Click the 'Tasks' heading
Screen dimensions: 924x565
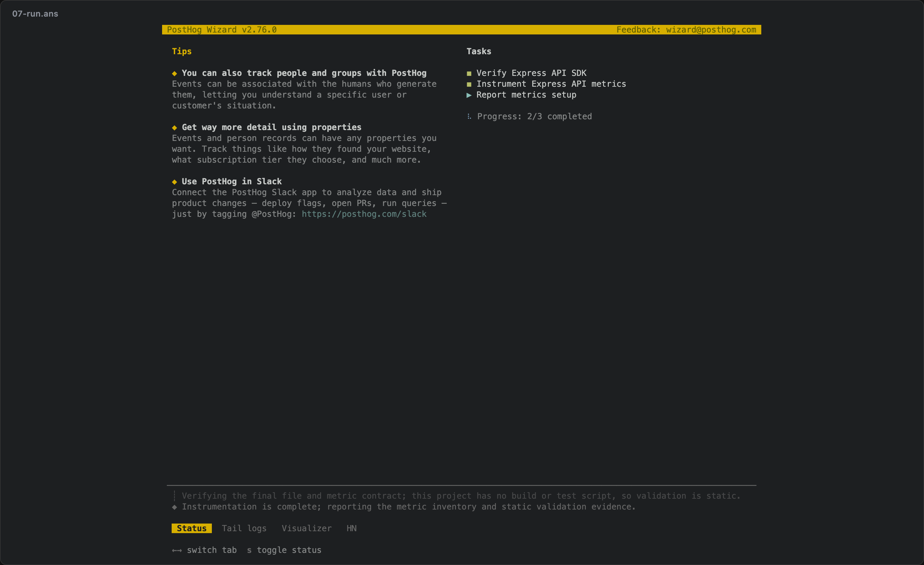coord(479,51)
